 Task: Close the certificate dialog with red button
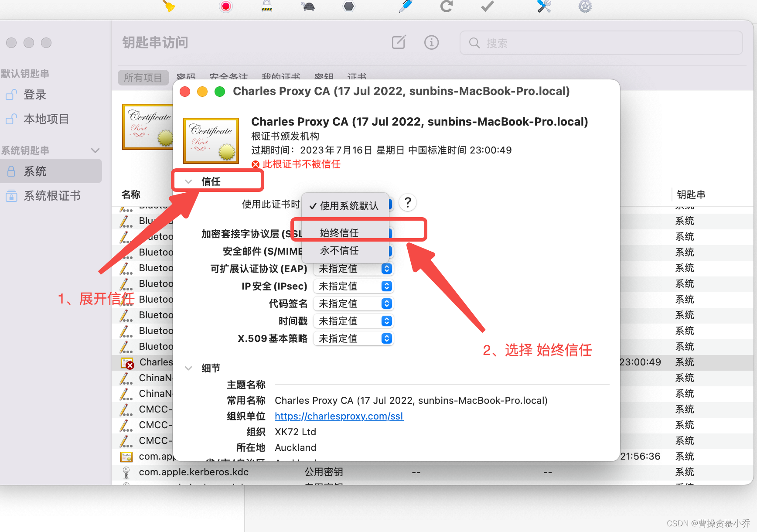pos(185,91)
